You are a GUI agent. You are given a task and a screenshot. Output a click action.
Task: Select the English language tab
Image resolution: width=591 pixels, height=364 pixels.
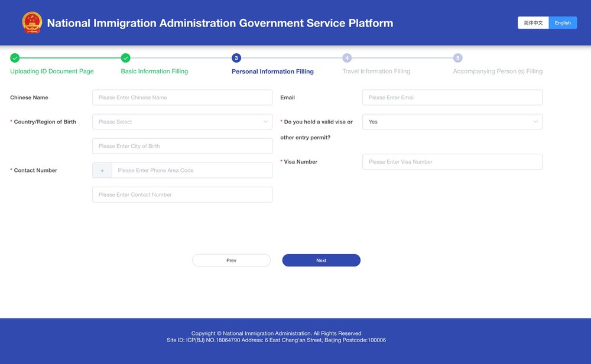[563, 22]
